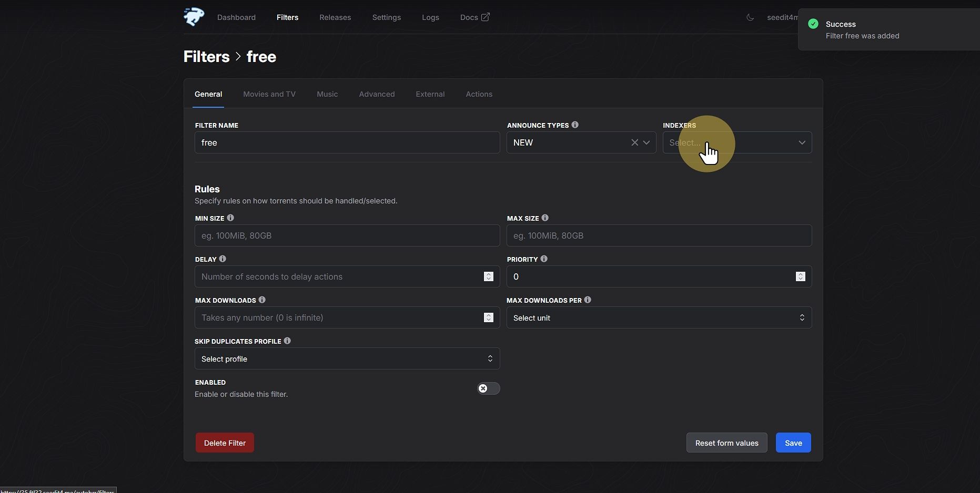Click the Min Size info icon

[x=230, y=218]
